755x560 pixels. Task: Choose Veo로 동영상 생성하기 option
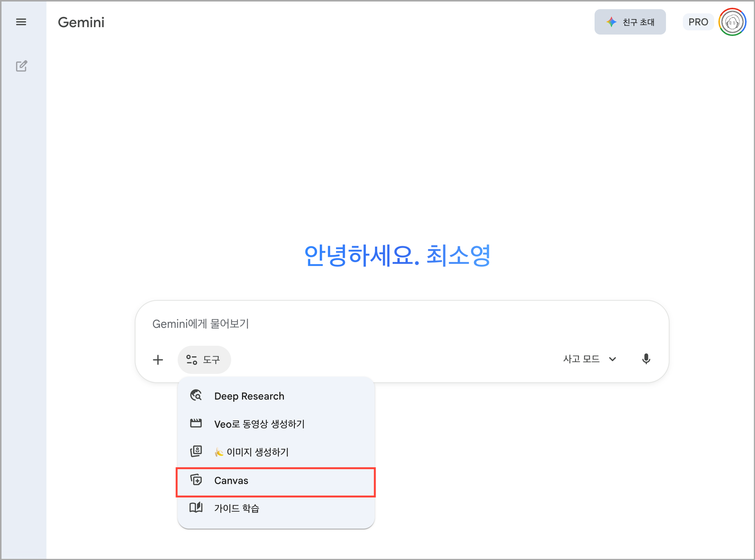259,424
